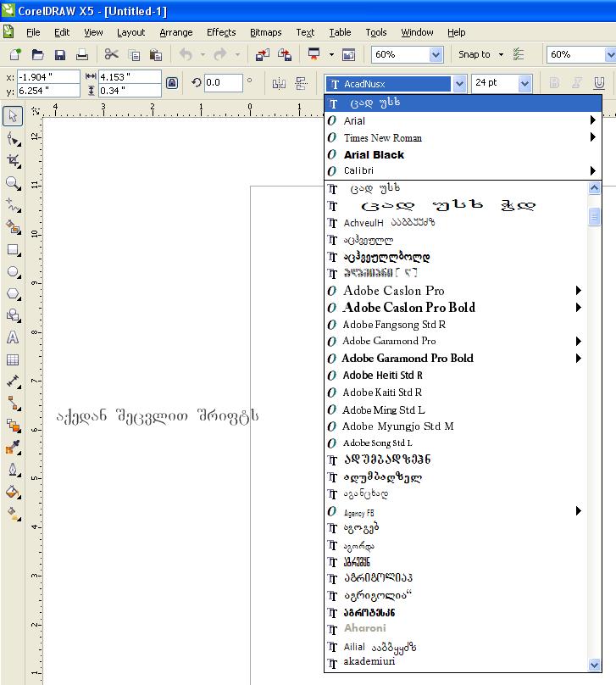Click the x position field
The height and width of the screenshot is (685, 616).
coord(48,77)
